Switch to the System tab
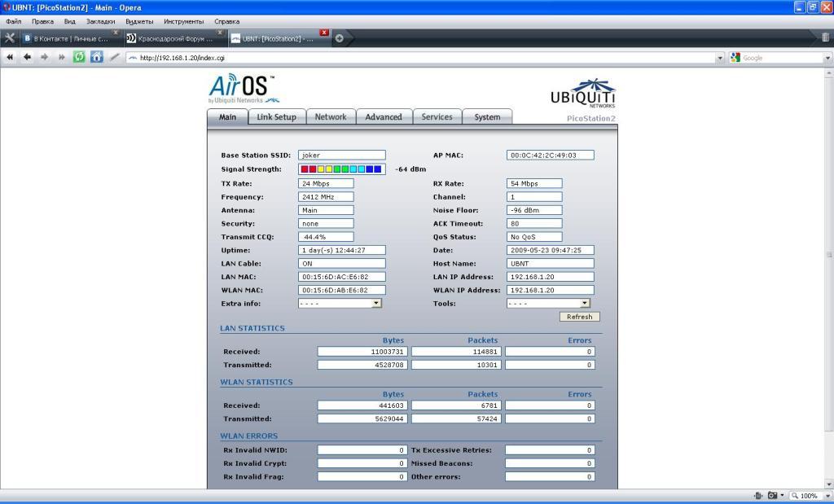 tap(487, 117)
